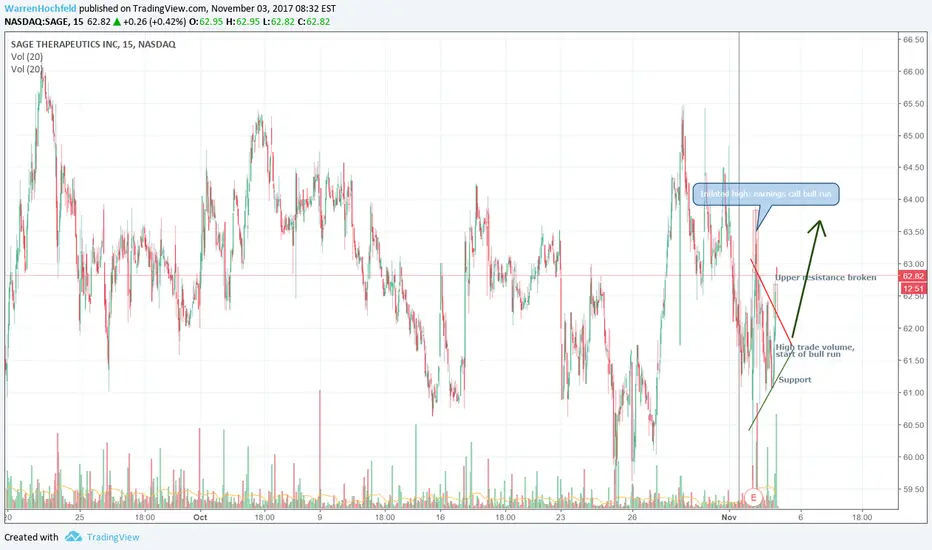Click the 'Oct' date label on time axis
The width and height of the screenshot is (932, 550).
click(200, 517)
